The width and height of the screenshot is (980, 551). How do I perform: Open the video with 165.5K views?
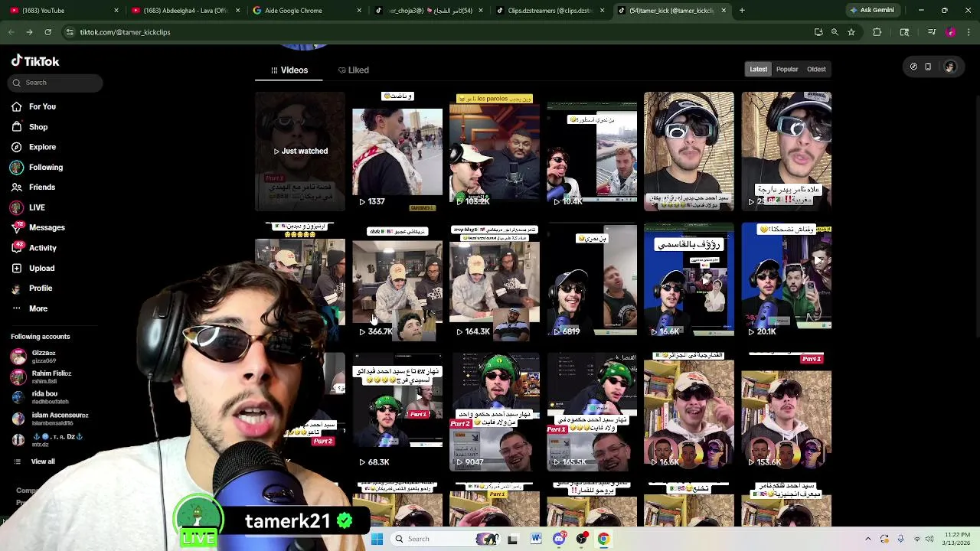click(x=592, y=412)
